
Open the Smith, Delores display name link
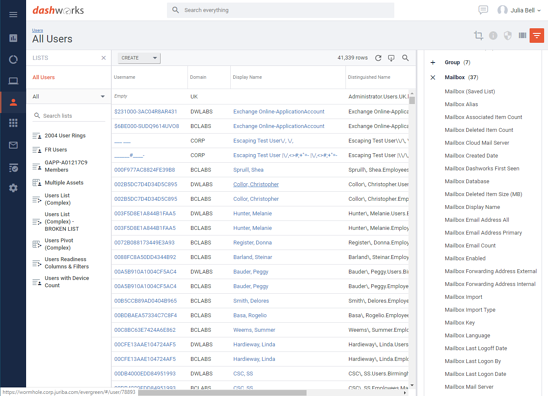coord(251,301)
